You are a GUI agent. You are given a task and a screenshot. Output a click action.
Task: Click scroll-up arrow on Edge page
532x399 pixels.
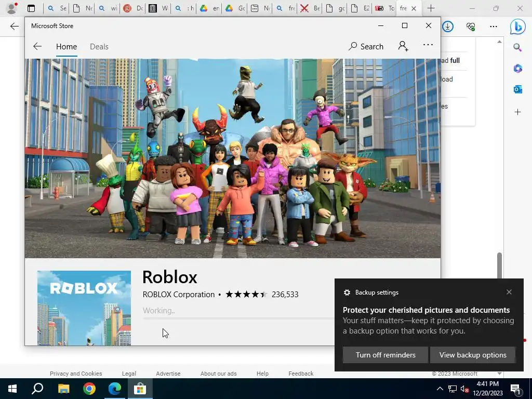499,42
